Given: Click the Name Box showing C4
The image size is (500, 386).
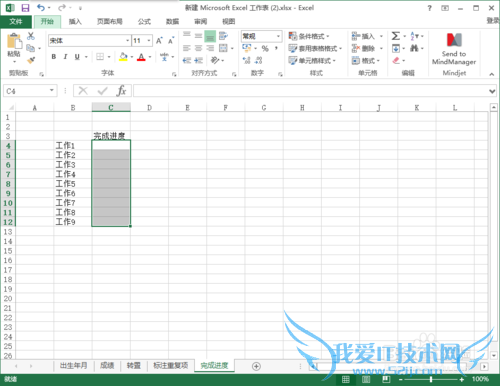Looking at the screenshot, I should (29, 91).
